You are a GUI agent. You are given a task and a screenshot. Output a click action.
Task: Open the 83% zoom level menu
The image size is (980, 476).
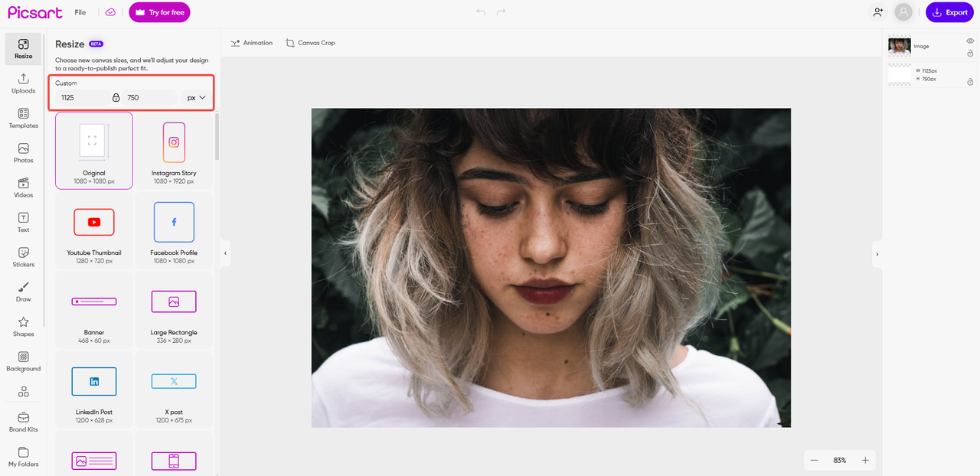point(840,460)
